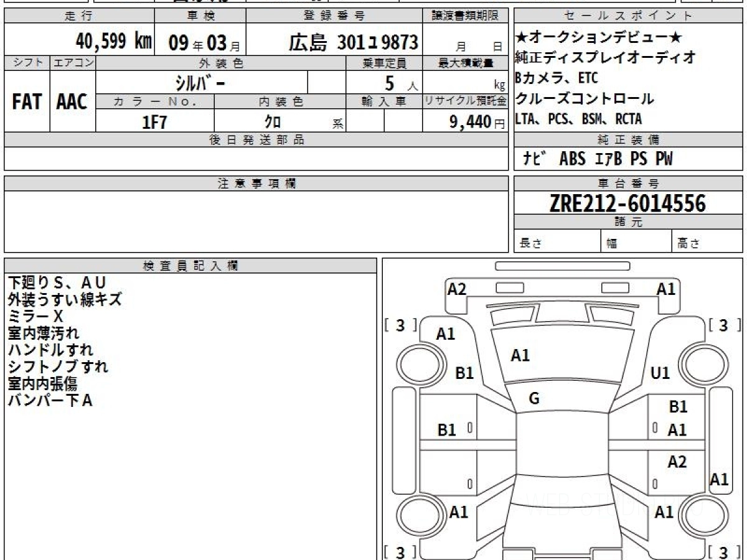This screenshot has width=747, height=560.
Task: Select the シフトノブすれ note
Action: click(x=58, y=366)
